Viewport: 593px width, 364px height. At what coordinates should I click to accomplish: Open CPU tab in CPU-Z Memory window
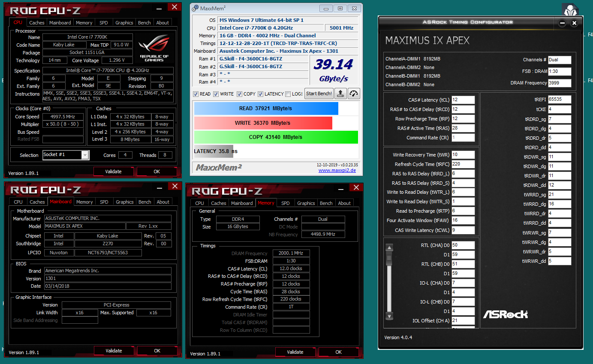199,203
